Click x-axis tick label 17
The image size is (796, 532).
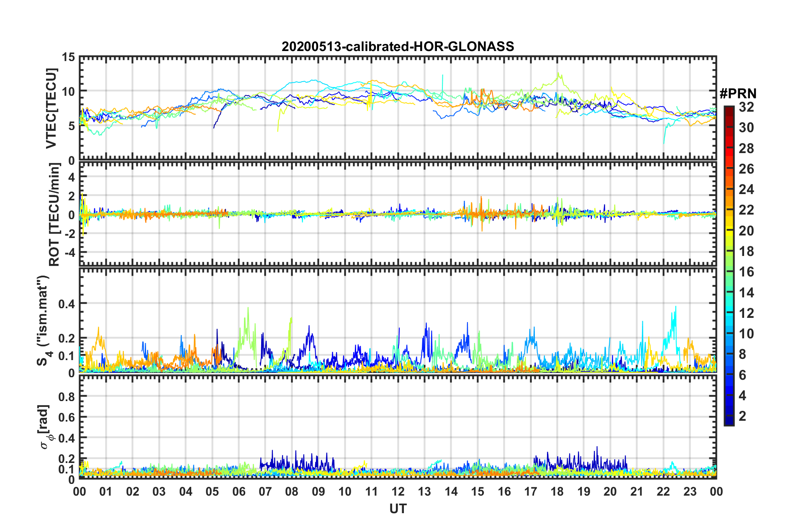[531, 491]
